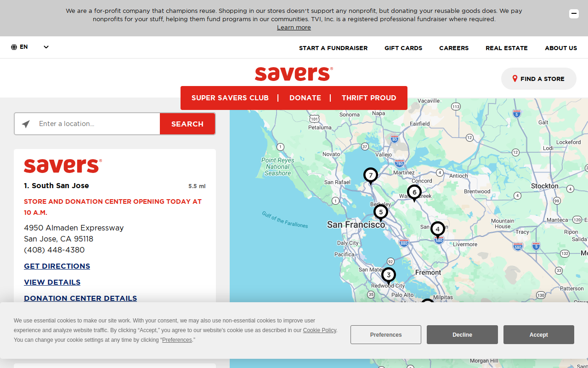
Task: Open Learn more link in top banner
Action: 294,28
